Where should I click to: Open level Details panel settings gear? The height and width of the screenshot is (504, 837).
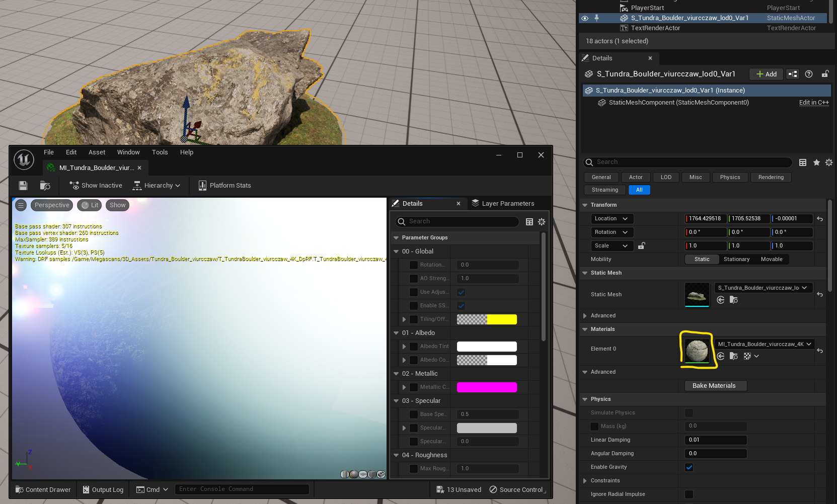click(829, 162)
